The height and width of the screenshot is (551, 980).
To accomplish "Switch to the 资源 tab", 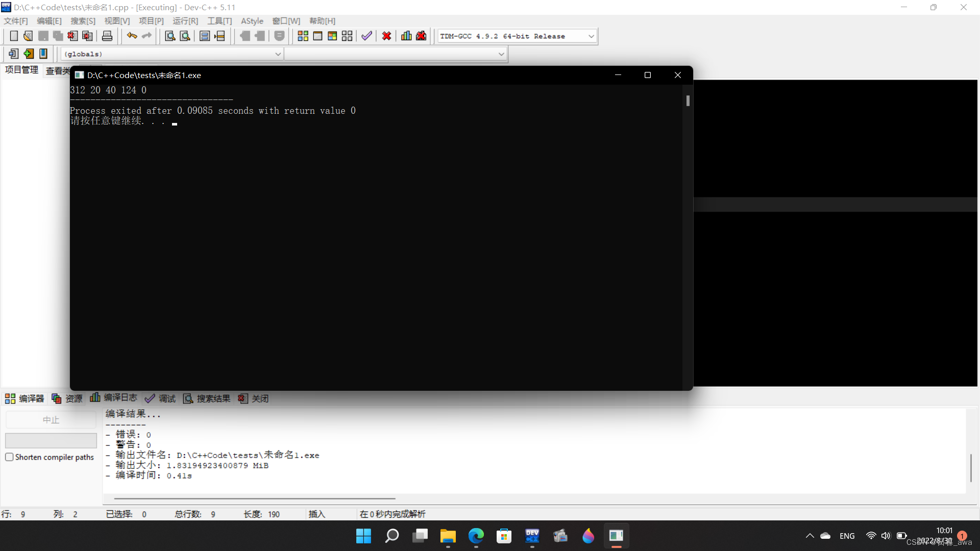I will [x=67, y=398].
